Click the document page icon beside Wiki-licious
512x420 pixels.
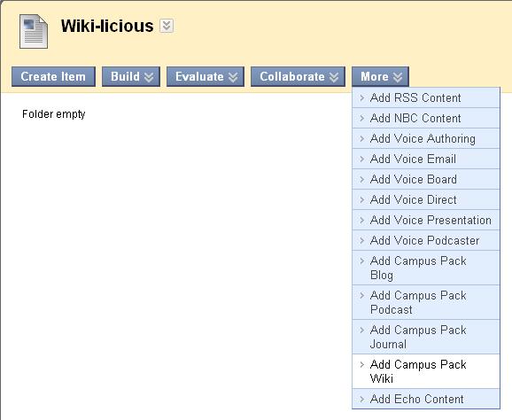point(34,31)
